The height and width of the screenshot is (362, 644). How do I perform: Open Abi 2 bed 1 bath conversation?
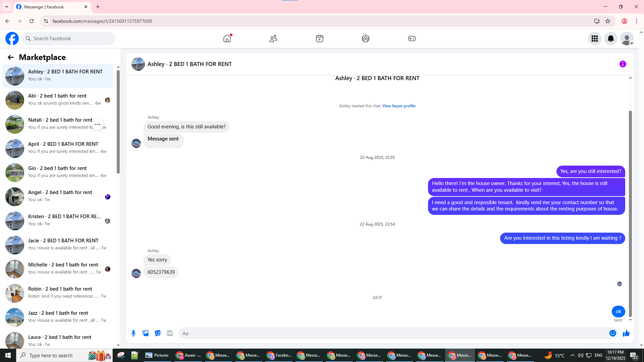coord(58,100)
